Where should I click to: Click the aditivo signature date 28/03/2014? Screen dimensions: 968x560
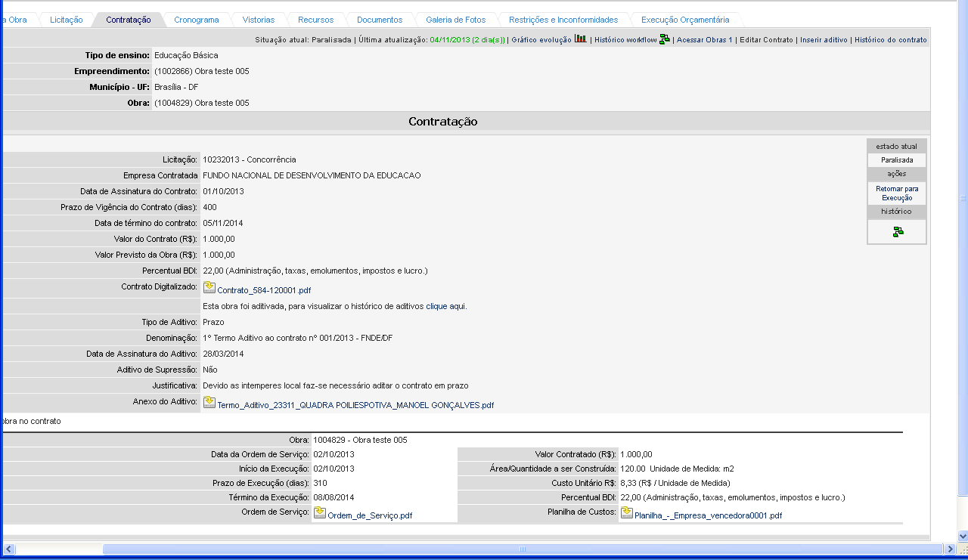(223, 354)
